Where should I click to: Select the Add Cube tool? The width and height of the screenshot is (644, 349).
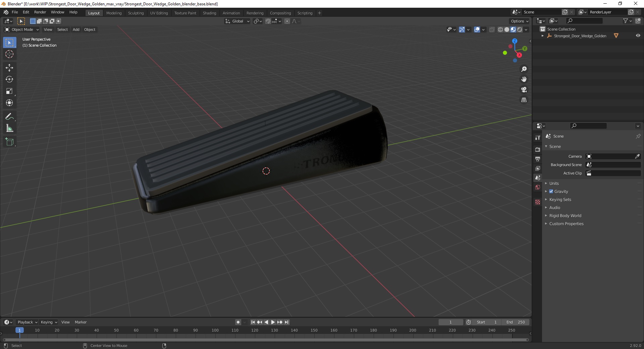pos(9,142)
